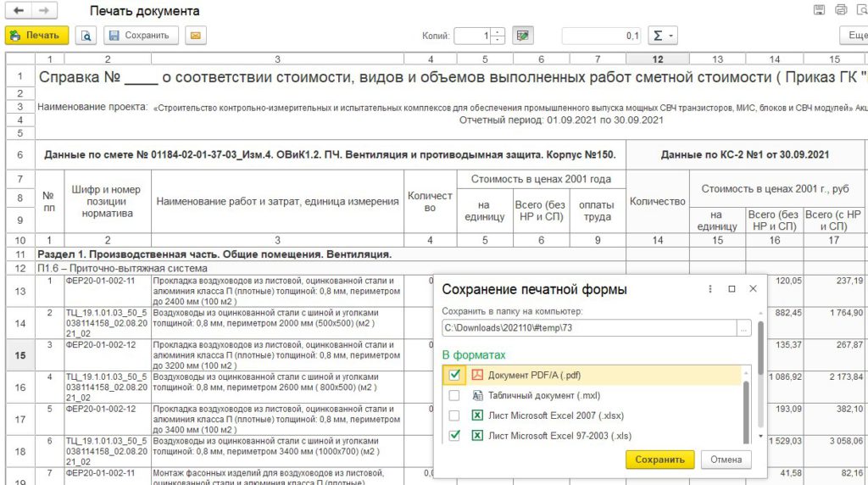Click the value 267,87
This screenshot has height=485, width=868.
click(849, 345)
